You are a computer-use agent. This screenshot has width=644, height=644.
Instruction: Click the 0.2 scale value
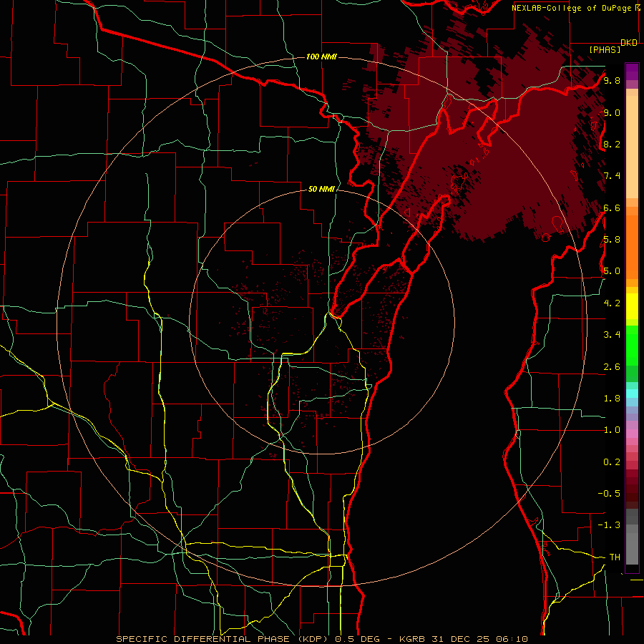[612, 462]
